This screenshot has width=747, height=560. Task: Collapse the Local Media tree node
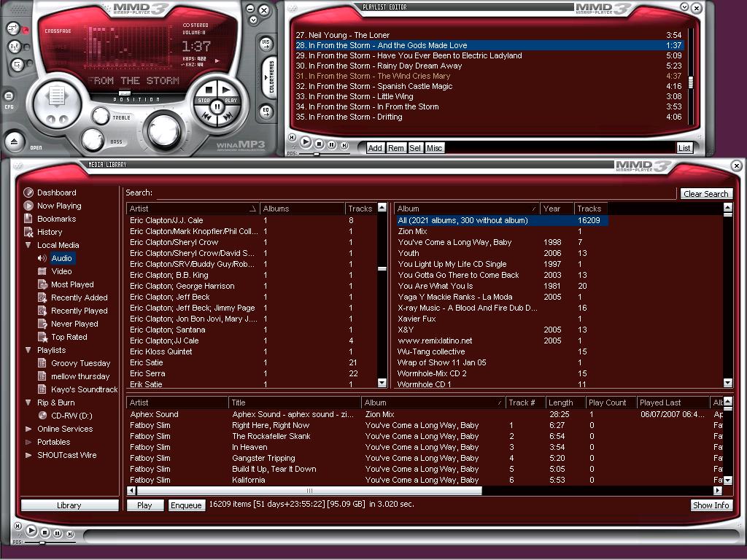28,245
